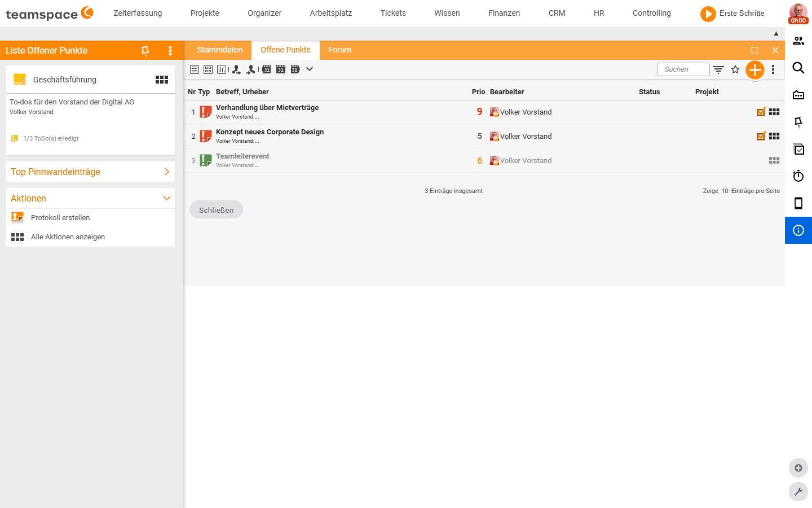Open the Controlling menu
This screenshot has height=508, width=812.
click(652, 13)
